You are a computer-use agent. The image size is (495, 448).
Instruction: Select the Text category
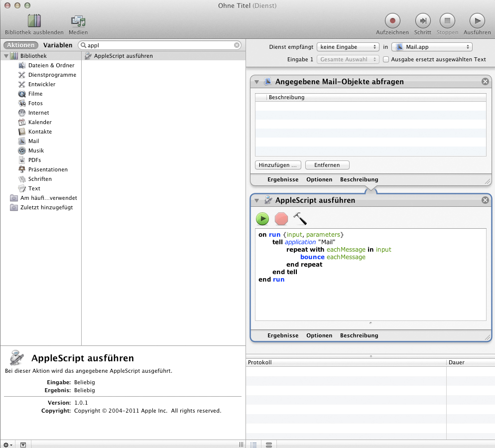pyautogui.click(x=34, y=188)
